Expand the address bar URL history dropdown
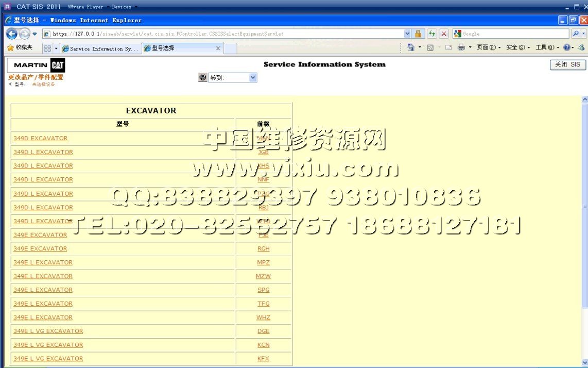588x368 pixels. coord(407,34)
